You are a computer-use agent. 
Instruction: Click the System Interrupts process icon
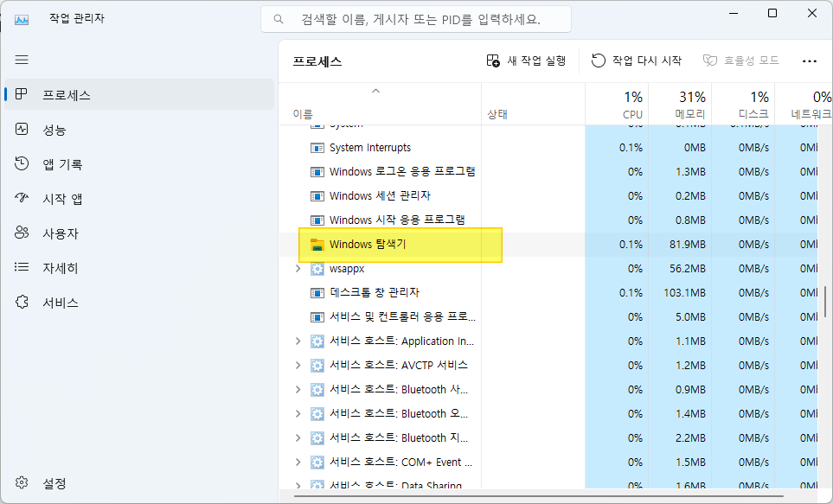[x=317, y=148]
